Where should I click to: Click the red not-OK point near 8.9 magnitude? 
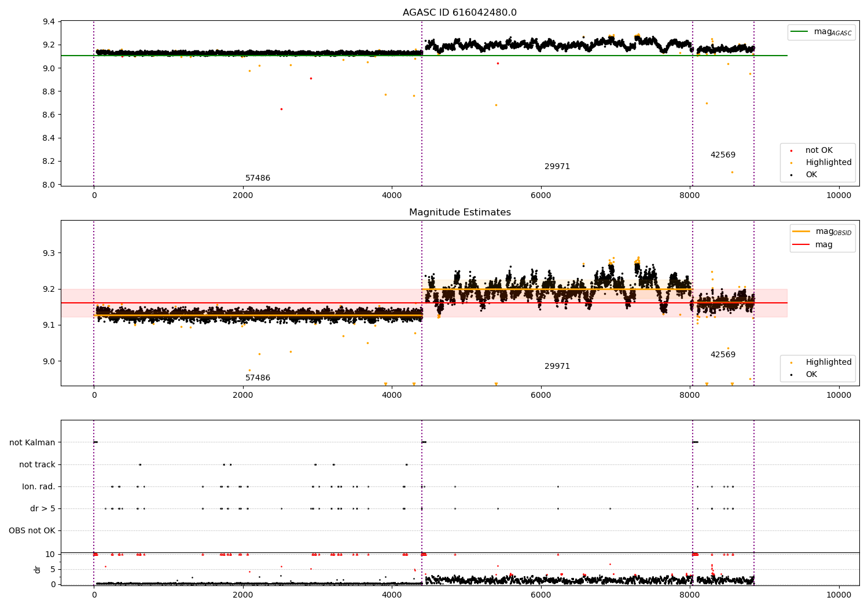click(311, 78)
